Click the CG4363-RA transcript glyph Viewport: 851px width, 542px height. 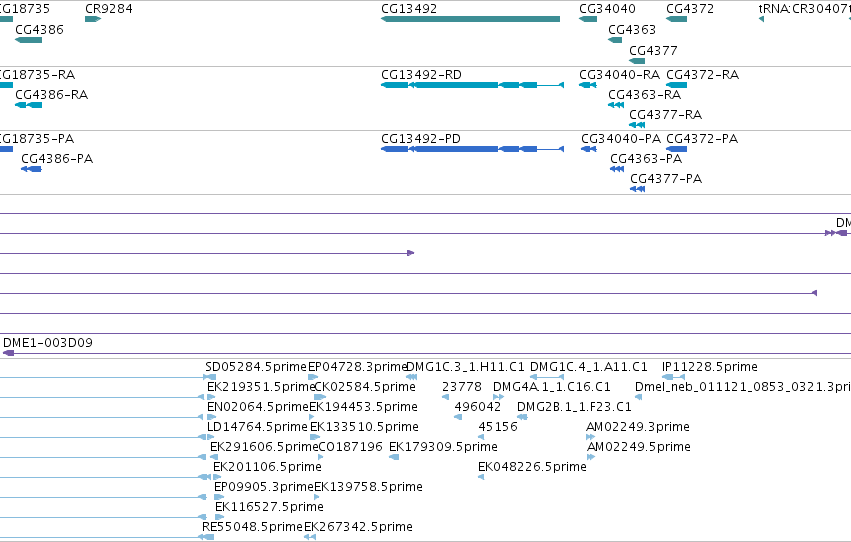click(616, 105)
